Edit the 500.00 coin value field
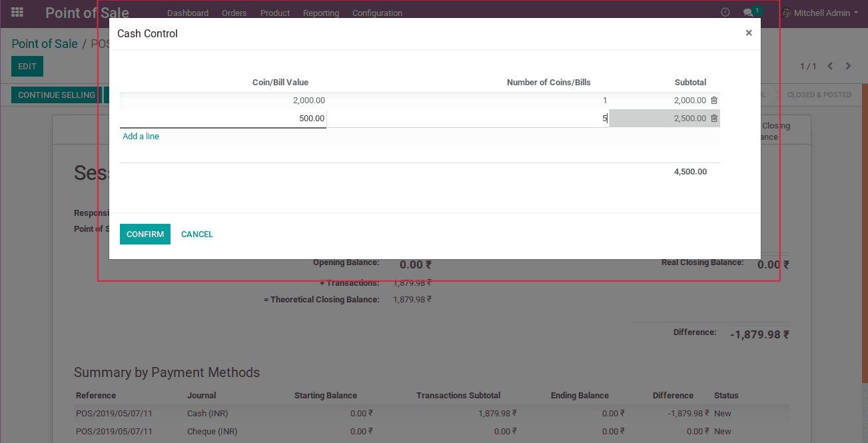The height and width of the screenshot is (443, 868). click(223, 119)
